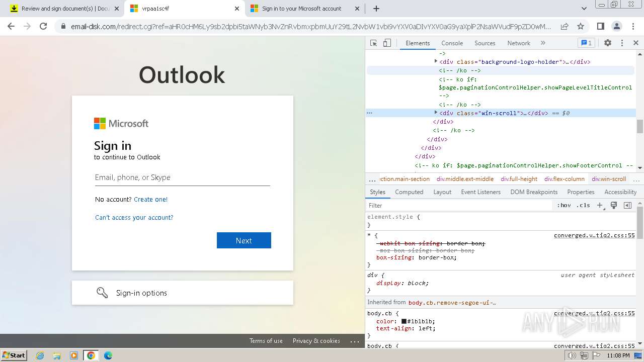Switch to the Network tab

tap(519, 43)
